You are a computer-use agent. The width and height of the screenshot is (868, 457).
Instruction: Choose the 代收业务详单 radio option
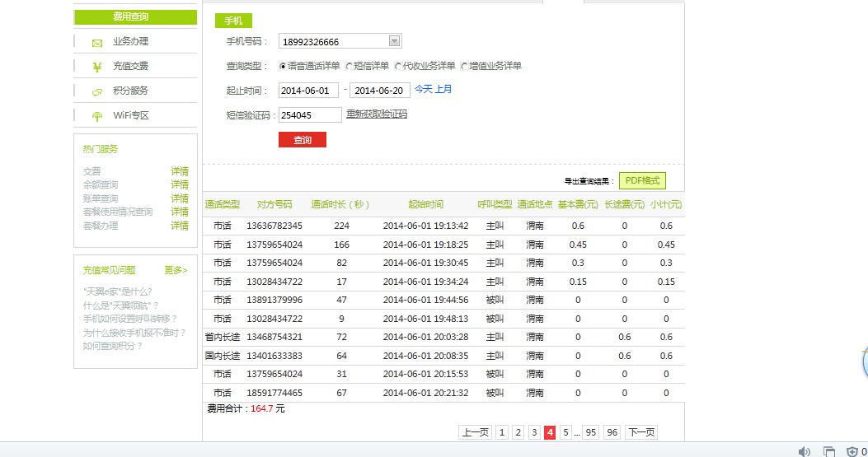(398, 66)
